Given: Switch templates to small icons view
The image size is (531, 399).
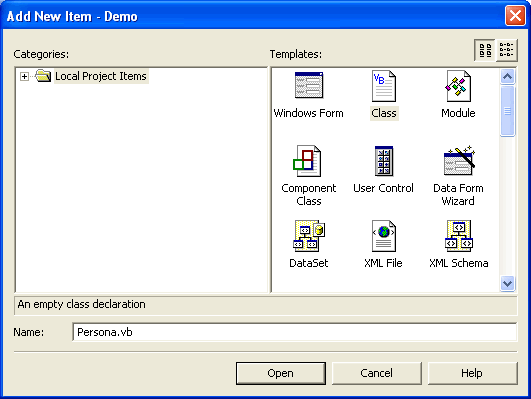Looking at the screenshot, I should click(x=507, y=50).
